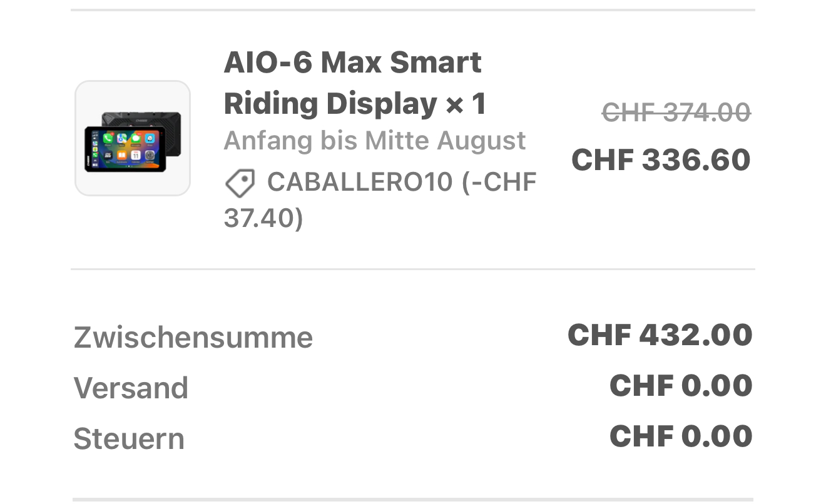Select the Steuern amount CHF 0.00
Screen dimensions: 826x504
(681, 436)
